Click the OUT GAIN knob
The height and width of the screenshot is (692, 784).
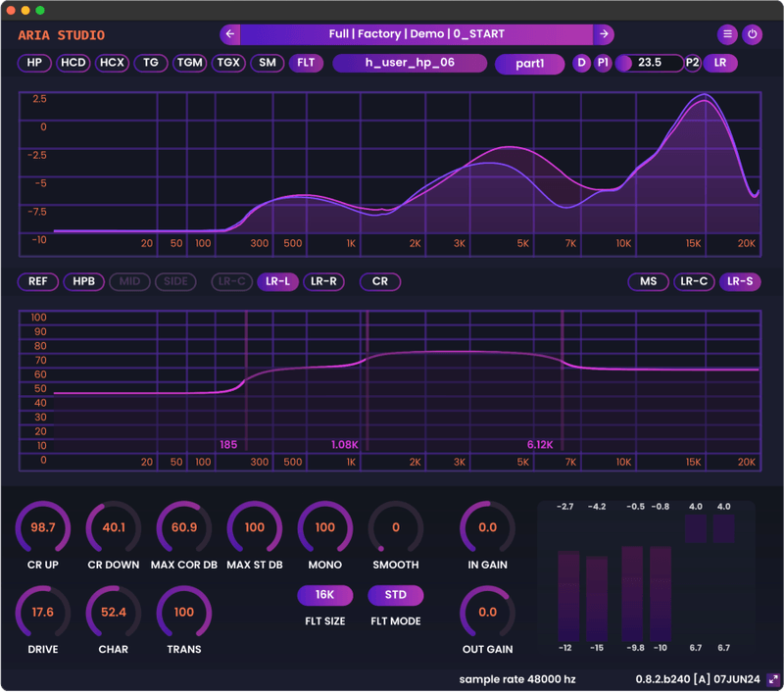pyautogui.click(x=487, y=613)
